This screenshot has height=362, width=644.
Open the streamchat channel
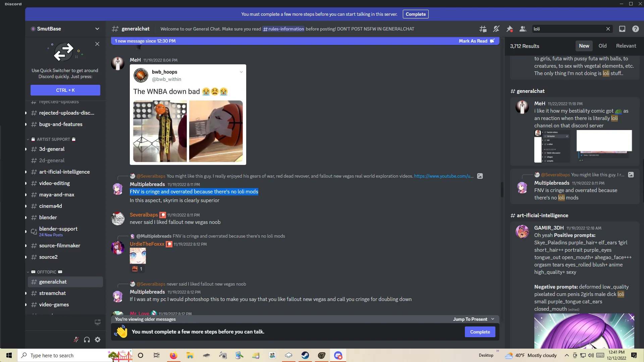click(65, 293)
